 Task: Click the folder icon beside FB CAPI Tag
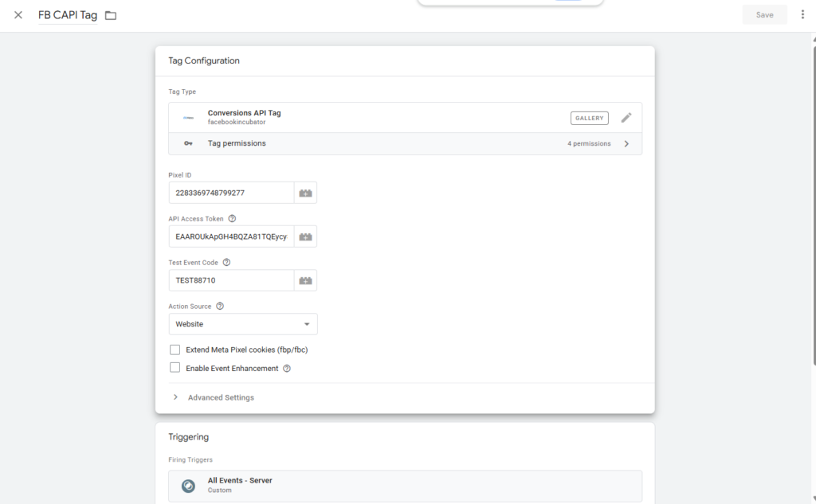(109, 14)
